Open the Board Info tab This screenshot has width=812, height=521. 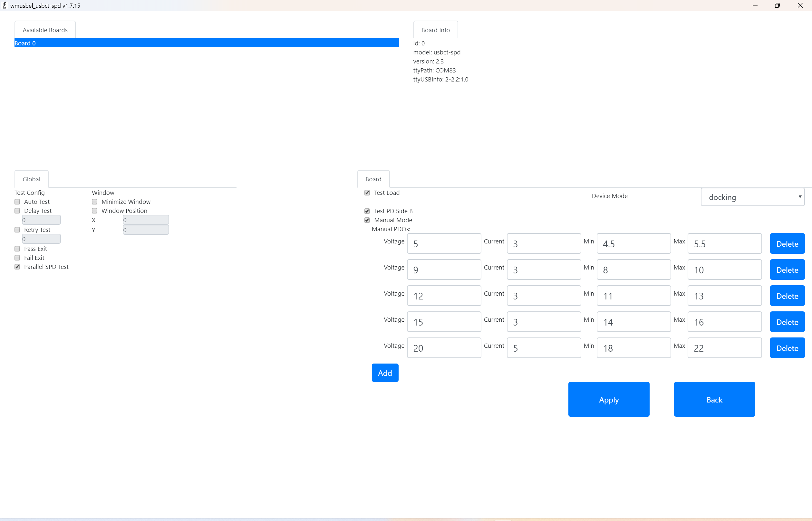click(436, 30)
